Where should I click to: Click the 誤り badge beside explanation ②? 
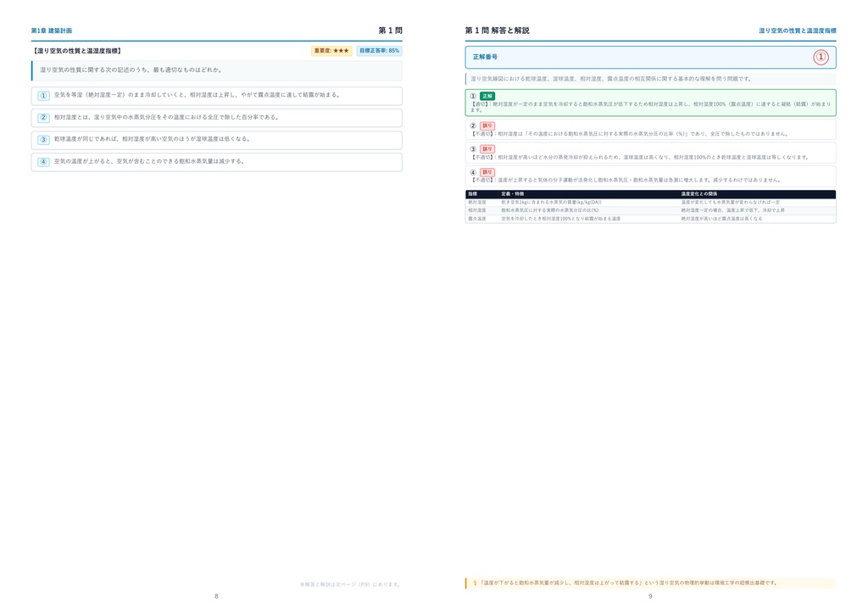coord(487,126)
